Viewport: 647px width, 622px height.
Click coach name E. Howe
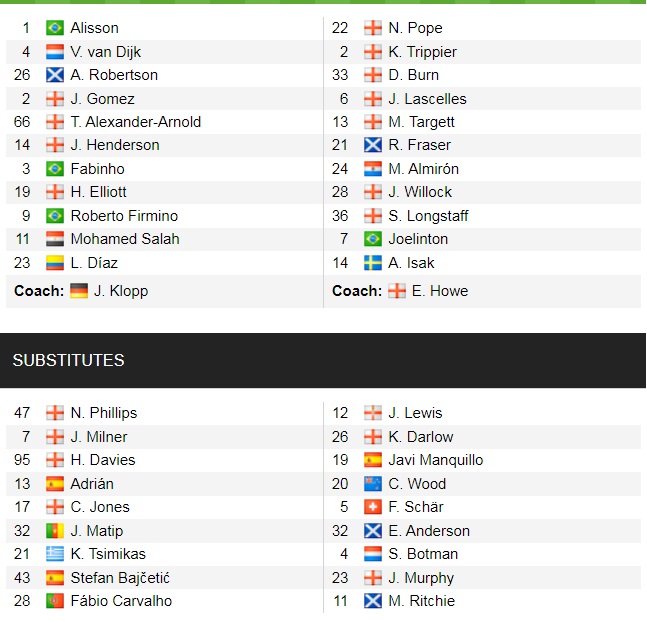point(441,291)
